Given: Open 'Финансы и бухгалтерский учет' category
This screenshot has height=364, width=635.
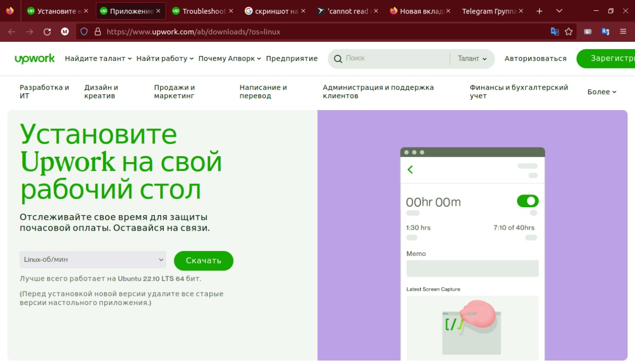Looking at the screenshot, I should click(x=519, y=92).
